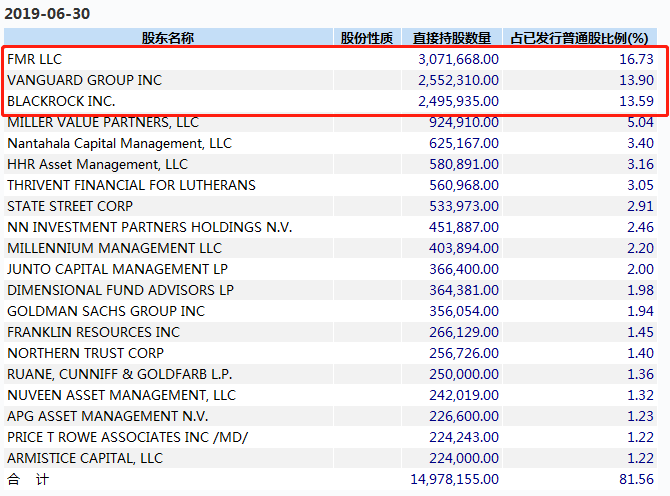Select MILLER VALUE PARTNERS, LLC row
Image resolution: width=670 pixels, height=496 pixels.
(x=103, y=122)
